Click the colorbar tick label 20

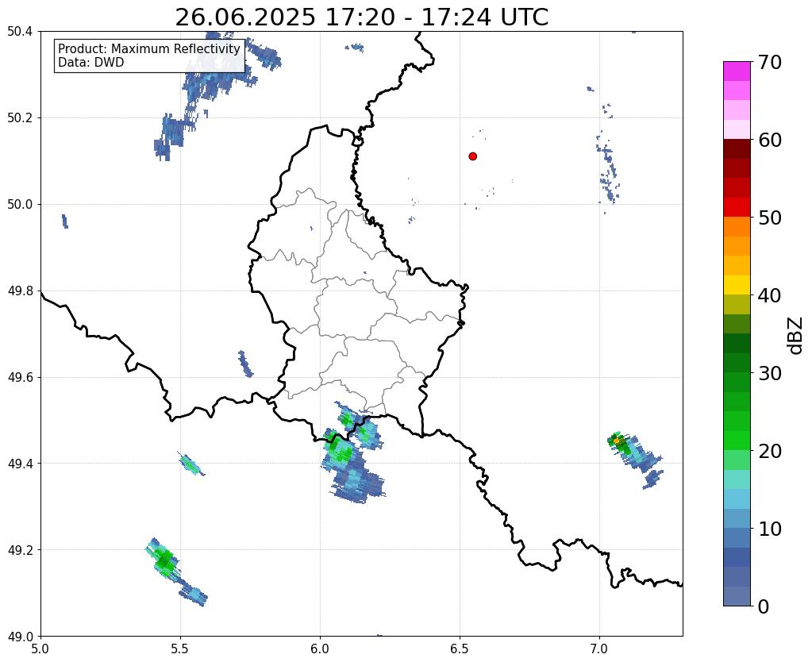770,451
